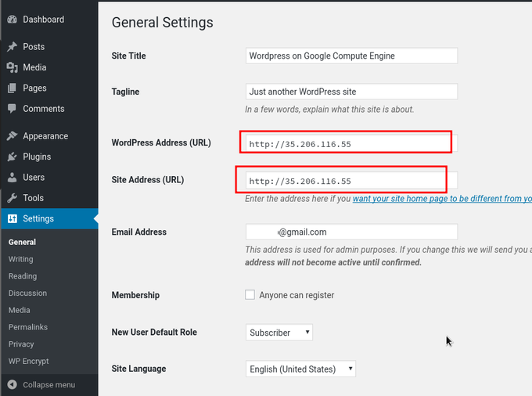Enable Anyone can register checkbox
The height and width of the screenshot is (396, 532).
[250, 294]
